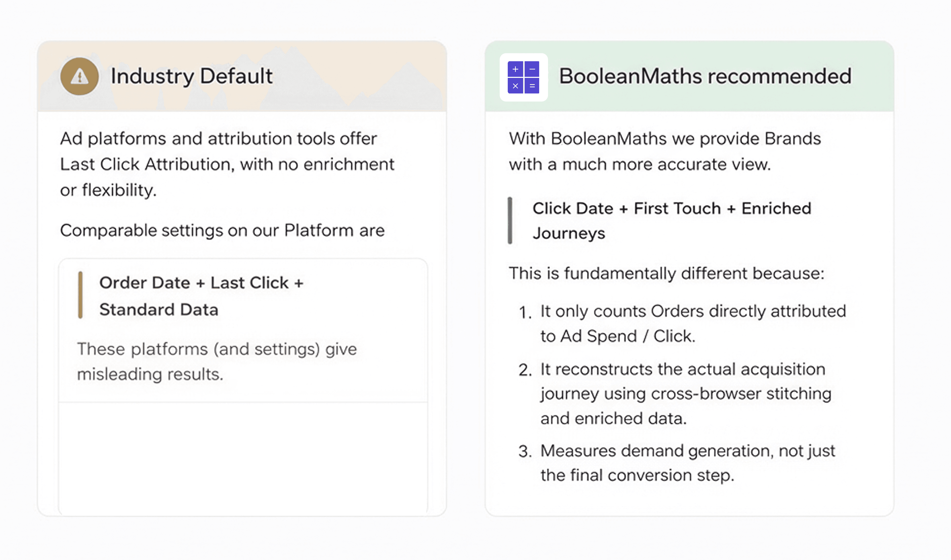Click 'Comparable settings on our Platform are'
Viewport: 951px width, 560px height.
[x=222, y=230]
